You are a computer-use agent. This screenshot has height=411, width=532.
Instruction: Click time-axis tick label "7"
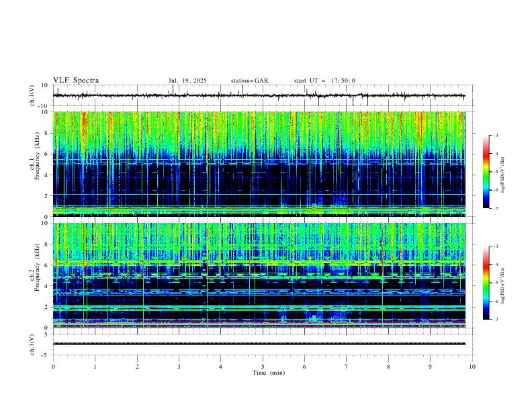[x=346, y=367]
